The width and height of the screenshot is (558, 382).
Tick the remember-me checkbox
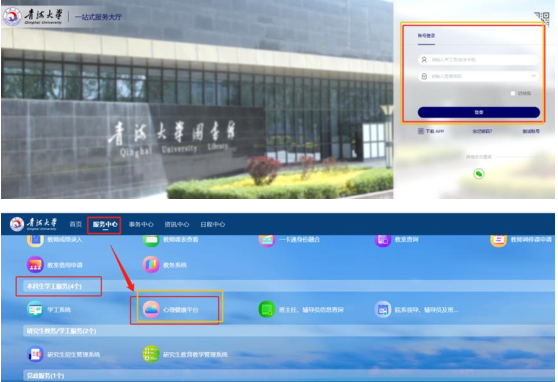click(x=512, y=93)
